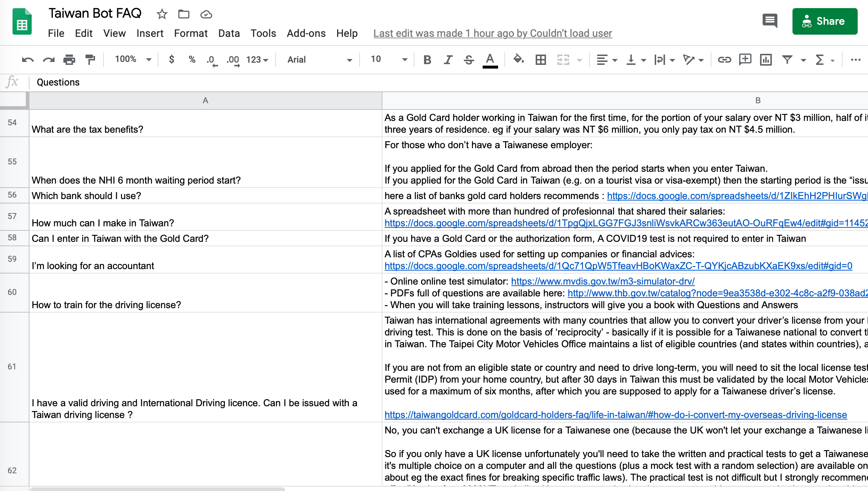This screenshot has width=868, height=491.
Task: Format as percent
Action: 192,59
